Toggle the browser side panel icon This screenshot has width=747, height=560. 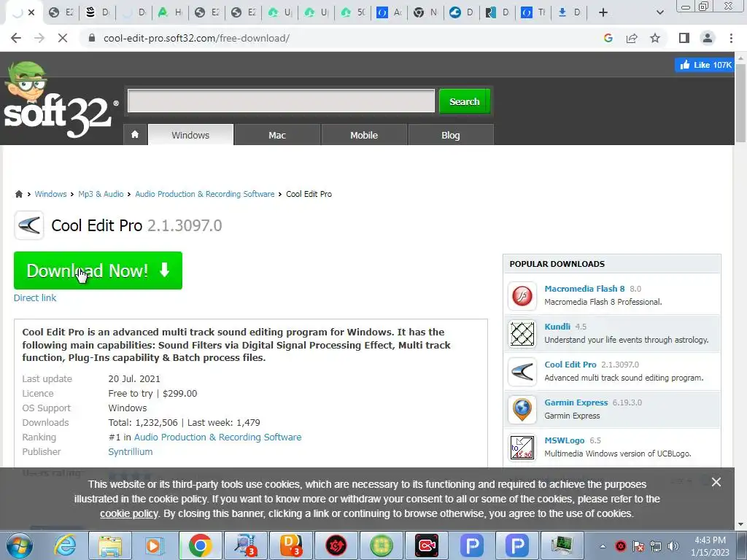coord(684,38)
